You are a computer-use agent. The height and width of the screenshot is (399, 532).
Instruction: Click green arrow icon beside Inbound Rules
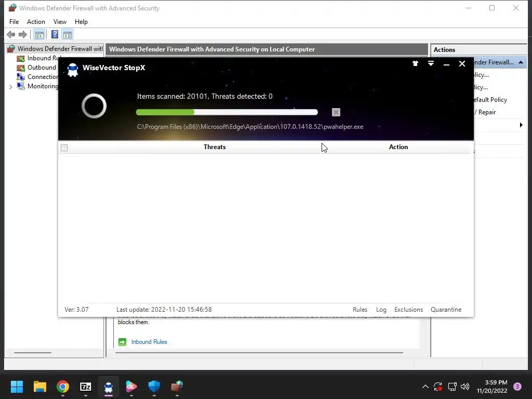[122, 342]
